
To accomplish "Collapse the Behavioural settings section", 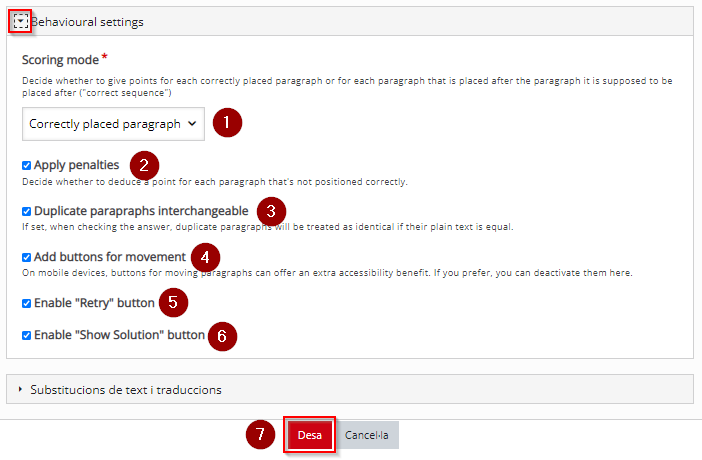I will click(x=20, y=21).
